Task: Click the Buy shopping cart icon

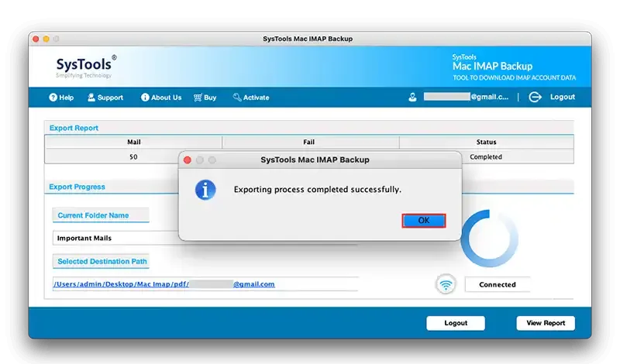Action: click(x=198, y=98)
